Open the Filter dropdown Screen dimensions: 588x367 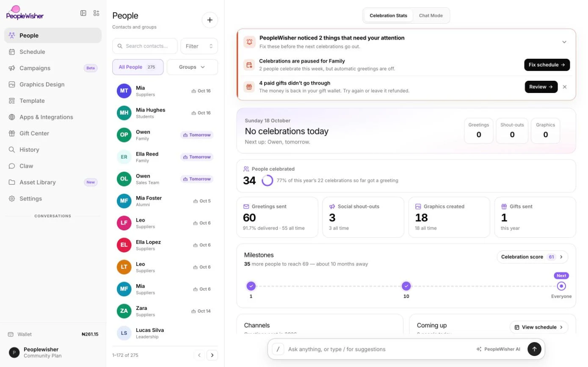pyautogui.click(x=199, y=46)
